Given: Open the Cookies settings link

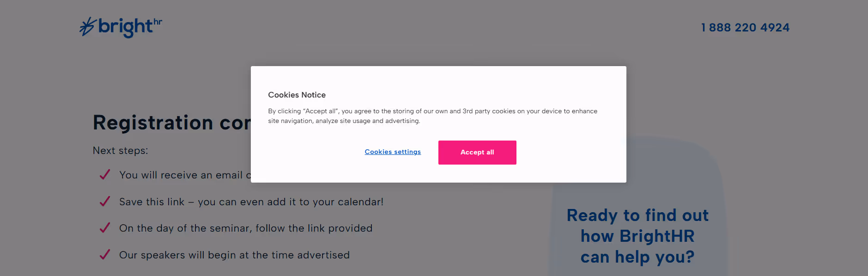Looking at the screenshot, I should 393,152.
